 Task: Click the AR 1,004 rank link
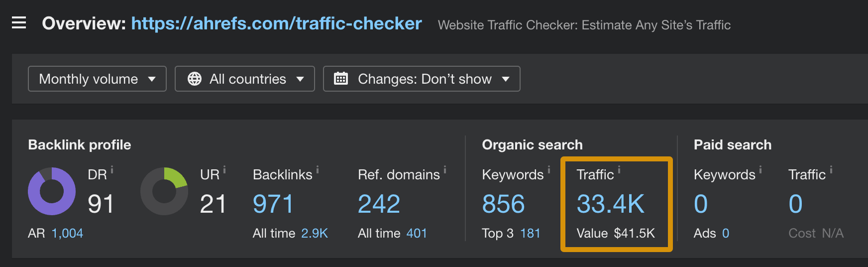(67, 233)
